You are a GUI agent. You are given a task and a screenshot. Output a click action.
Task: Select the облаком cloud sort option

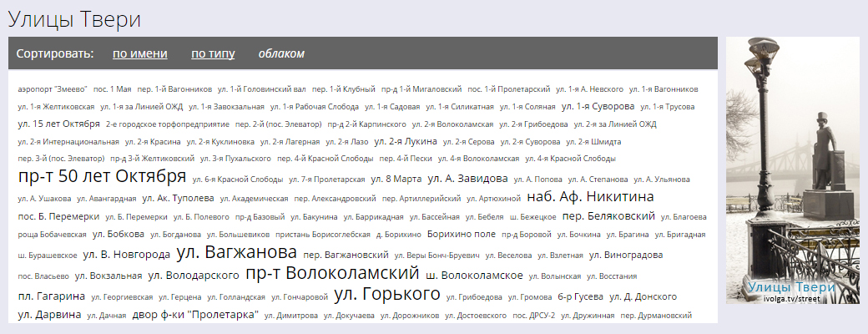pyautogui.click(x=281, y=53)
